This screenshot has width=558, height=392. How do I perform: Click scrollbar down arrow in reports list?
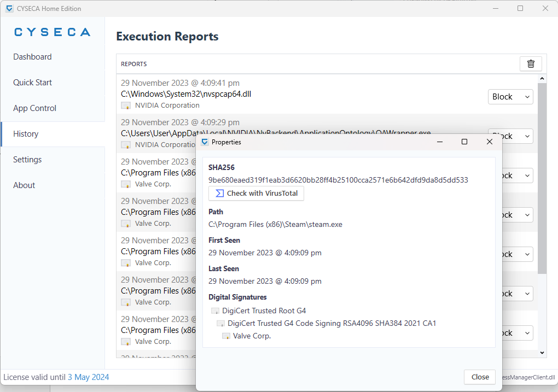coord(542,353)
